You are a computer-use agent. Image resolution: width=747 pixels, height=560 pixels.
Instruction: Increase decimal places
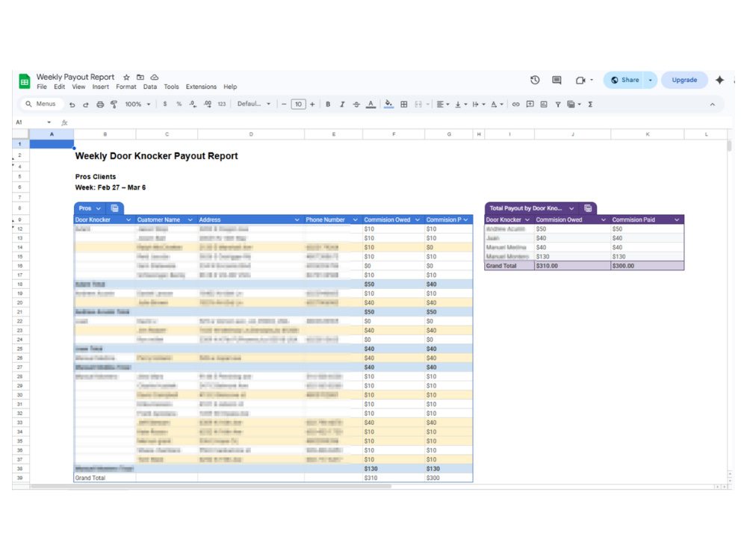tap(208, 104)
